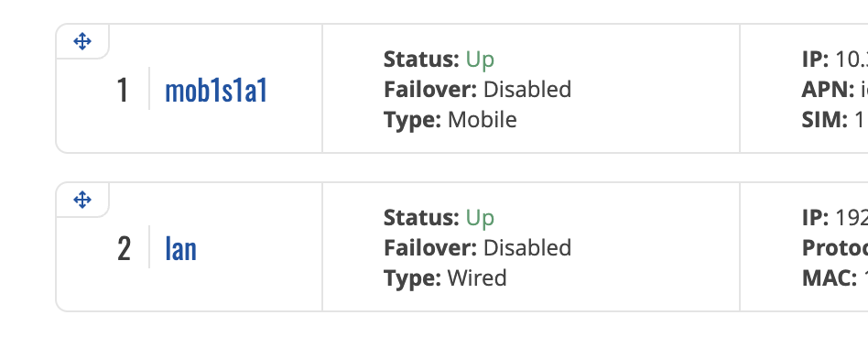The width and height of the screenshot is (868, 337).
Task: Click the IP field of lan interface
Action: coord(835,217)
